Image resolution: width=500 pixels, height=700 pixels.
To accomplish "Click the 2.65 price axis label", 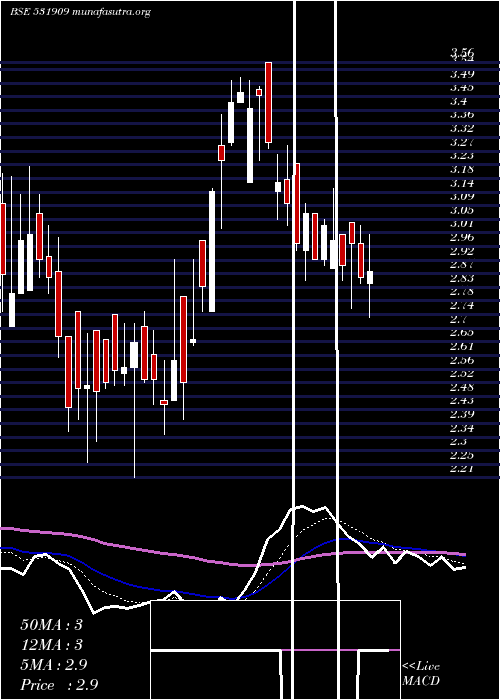I will pyautogui.click(x=462, y=333).
